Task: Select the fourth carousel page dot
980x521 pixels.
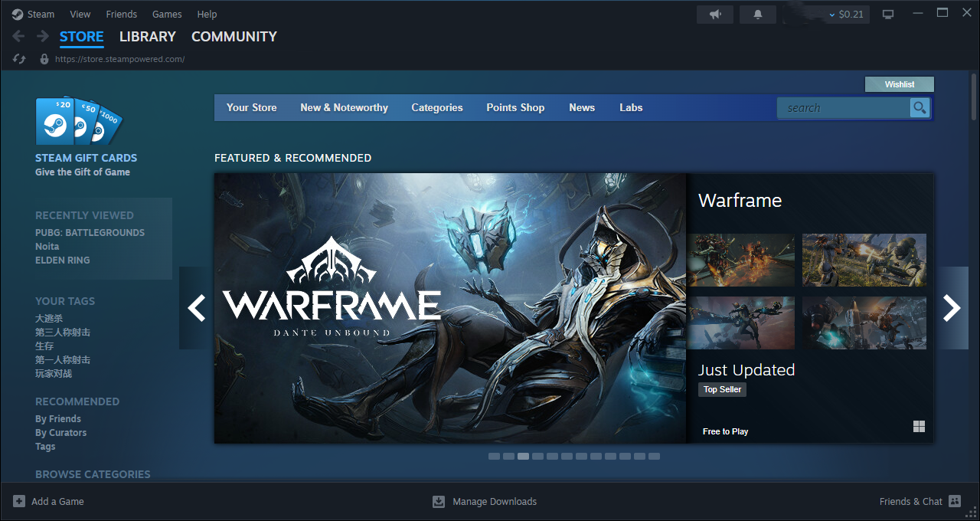Action: [537, 456]
